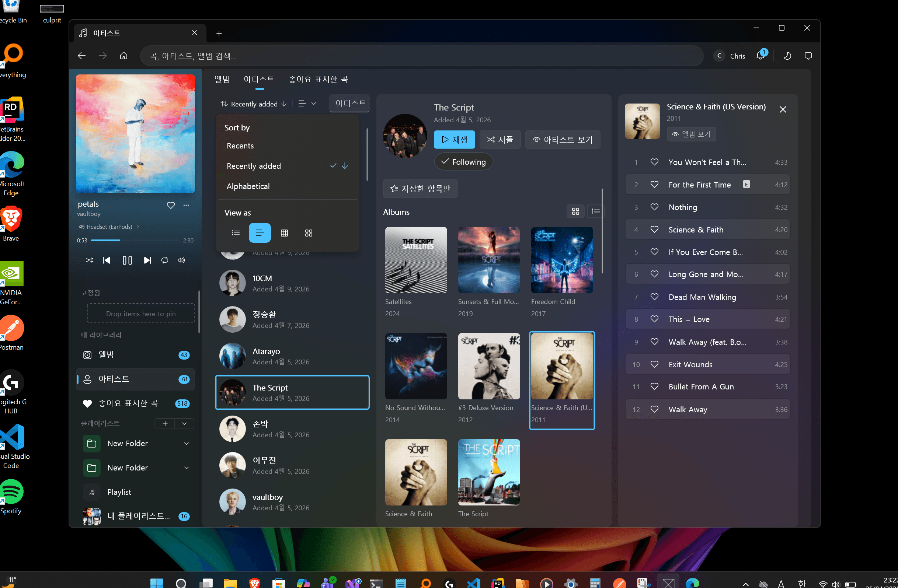Toggle shuffle in the player controls
The height and width of the screenshot is (588, 898).
[x=90, y=260]
